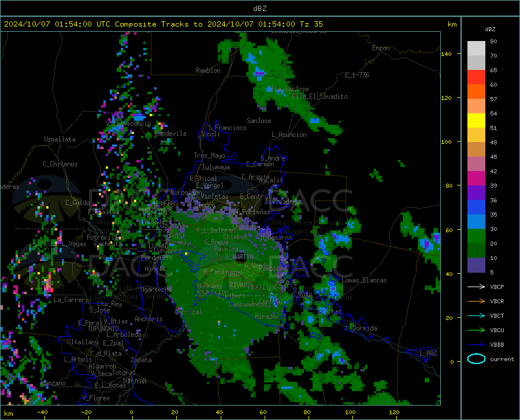This screenshot has width=520, height=420.
Task: Click the 'Manzano' map label
Action: (x=53, y=383)
